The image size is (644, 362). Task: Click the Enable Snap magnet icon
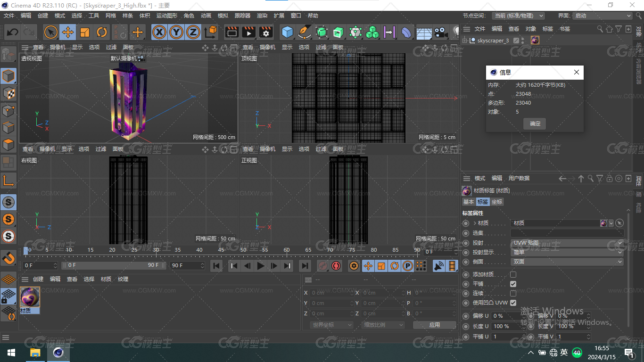(8, 258)
